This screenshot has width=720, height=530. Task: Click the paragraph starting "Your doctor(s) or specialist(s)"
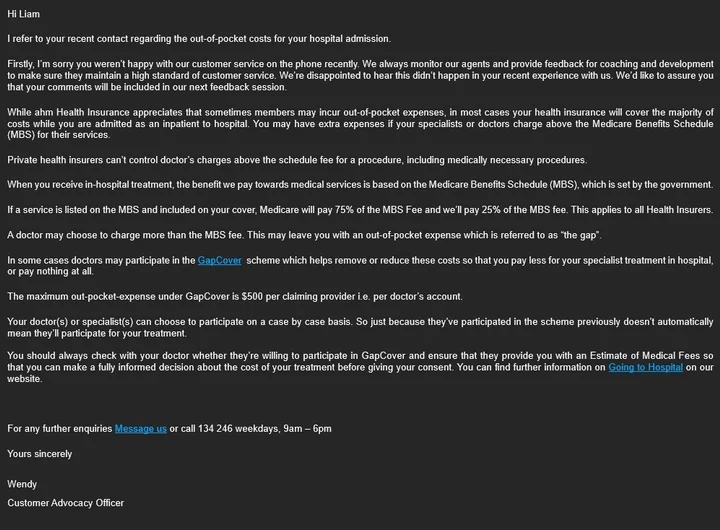(x=360, y=326)
